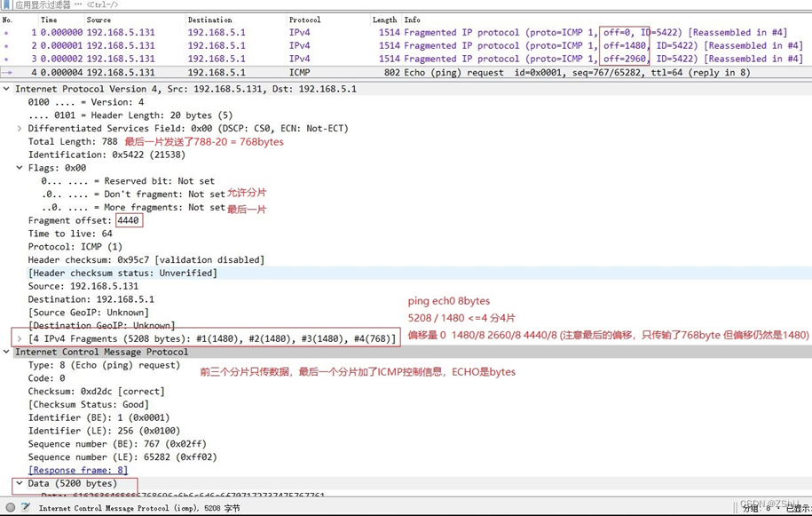Click the display filter input field
This screenshot has height=516, width=812.
click(x=414, y=4)
